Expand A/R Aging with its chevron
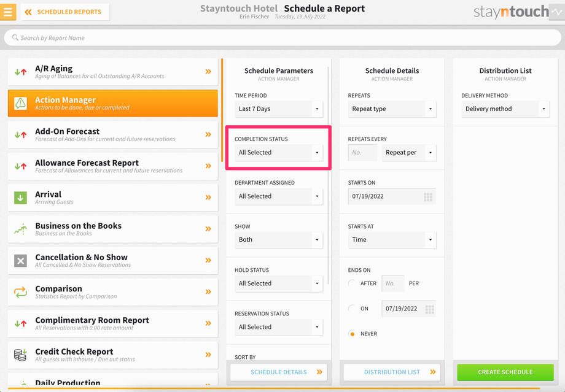565x392 pixels. (x=208, y=72)
